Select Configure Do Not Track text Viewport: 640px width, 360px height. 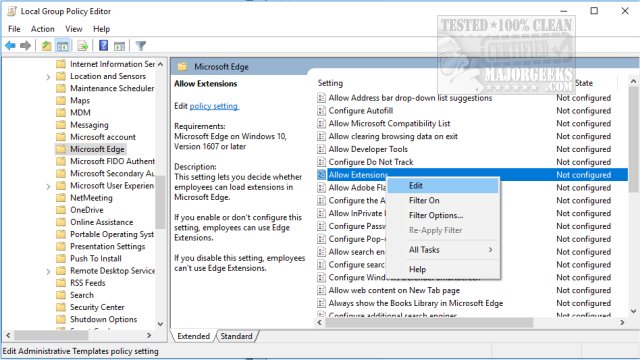(371, 162)
